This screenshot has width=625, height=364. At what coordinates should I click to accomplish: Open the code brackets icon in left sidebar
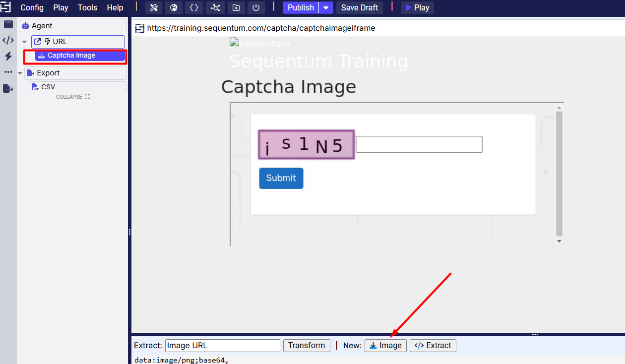8,40
